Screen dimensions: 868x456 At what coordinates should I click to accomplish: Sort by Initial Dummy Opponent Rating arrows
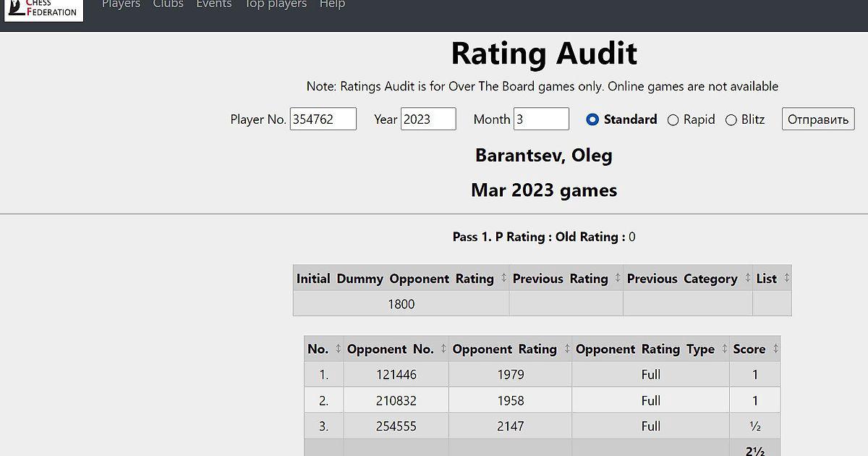[504, 278]
